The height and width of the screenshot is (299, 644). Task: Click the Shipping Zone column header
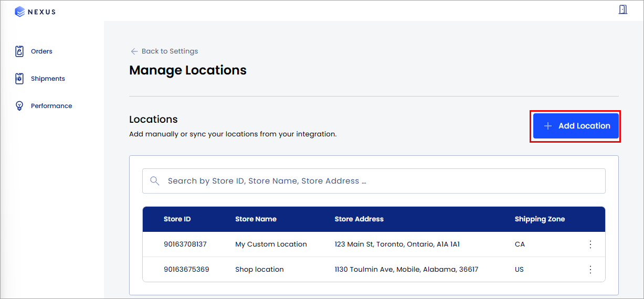540,219
